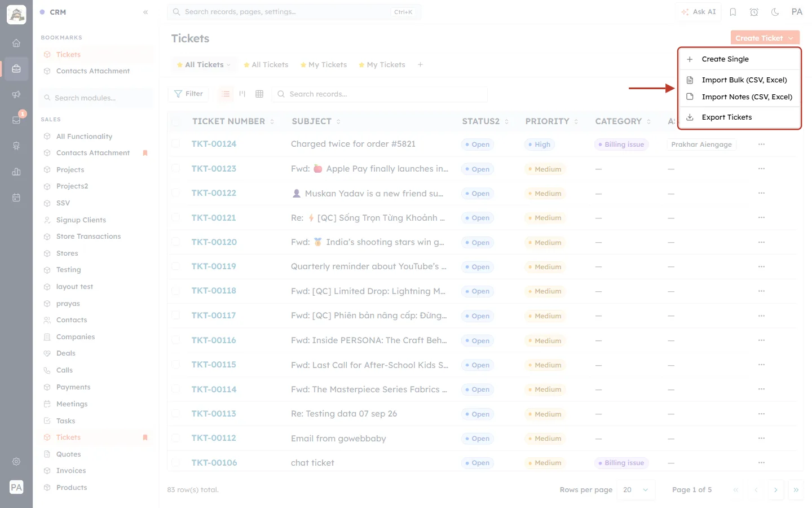Select the checkbox for ticket TKT-00116
The image size is (812, 508).
coord(176,340)
